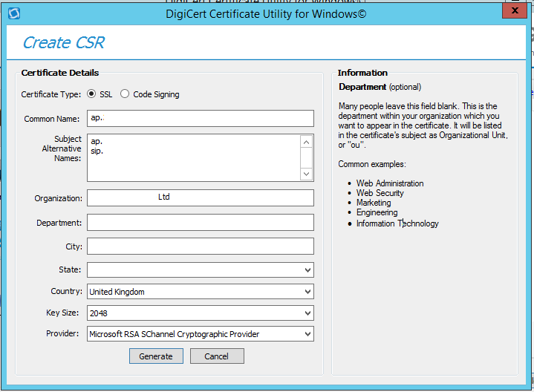Click the 'Department (optional)' info heading
Viewport: 534px width, 392px height.
(380, 87)
